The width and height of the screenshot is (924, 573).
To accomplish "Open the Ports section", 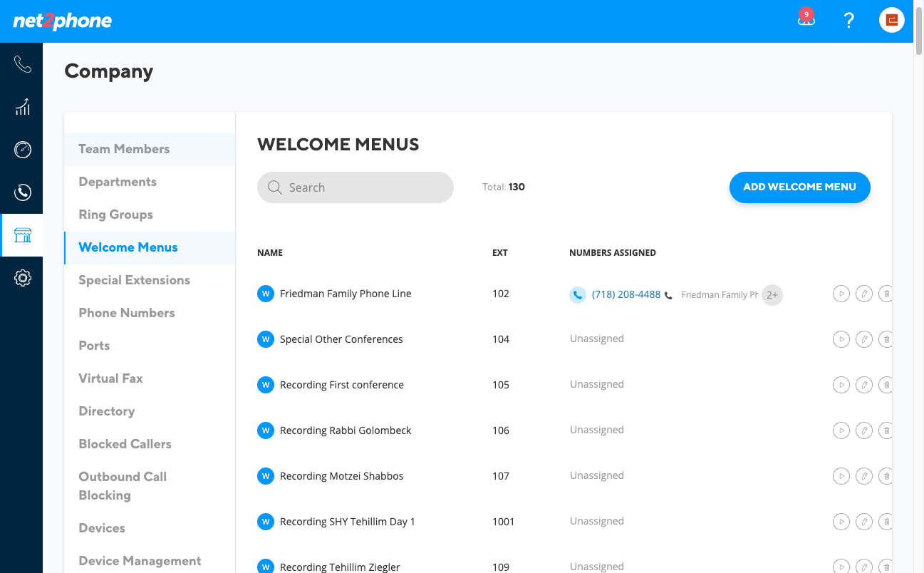I will [150, 346].
